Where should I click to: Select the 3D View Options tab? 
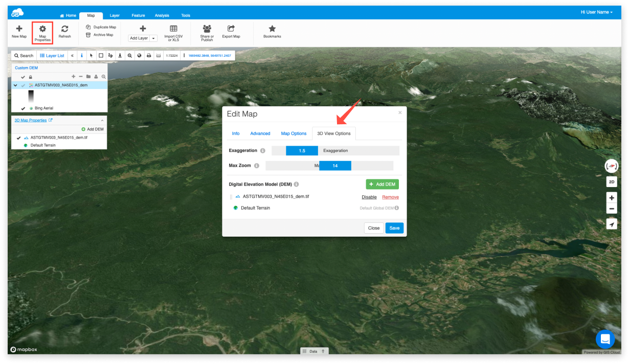[334, 133]
